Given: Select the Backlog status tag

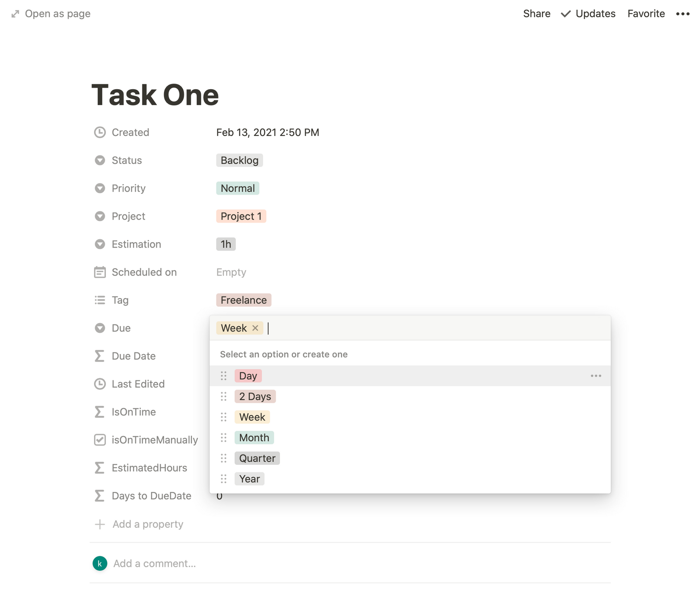Looking at the screenshot, I should [239, 160].
